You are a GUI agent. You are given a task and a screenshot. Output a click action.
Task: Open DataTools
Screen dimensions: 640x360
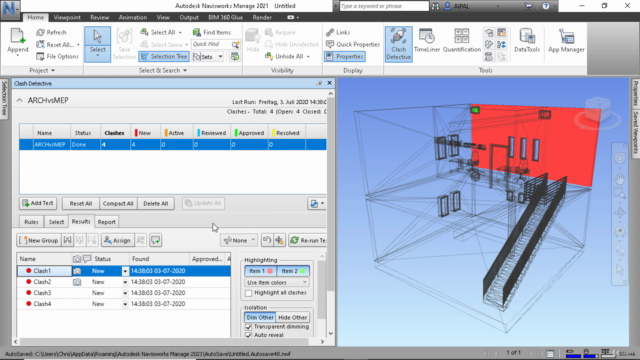pyautogui.click(x=527, y=41)
